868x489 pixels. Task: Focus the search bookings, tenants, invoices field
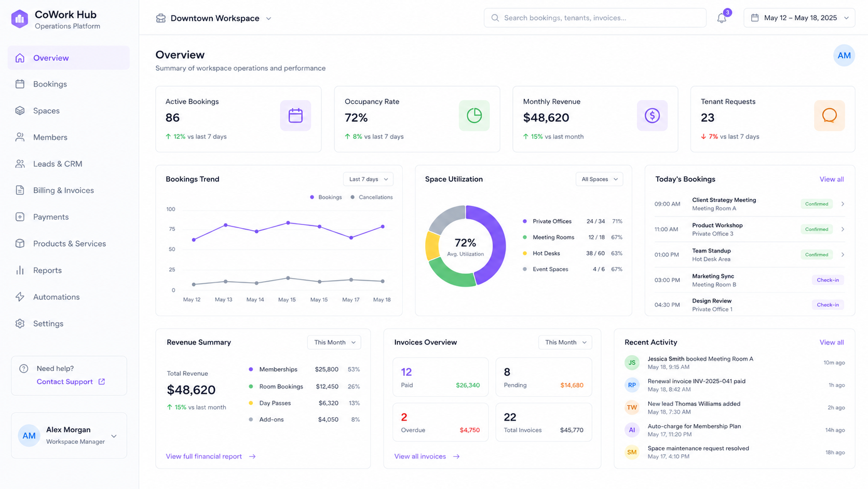tap(595, 18)
